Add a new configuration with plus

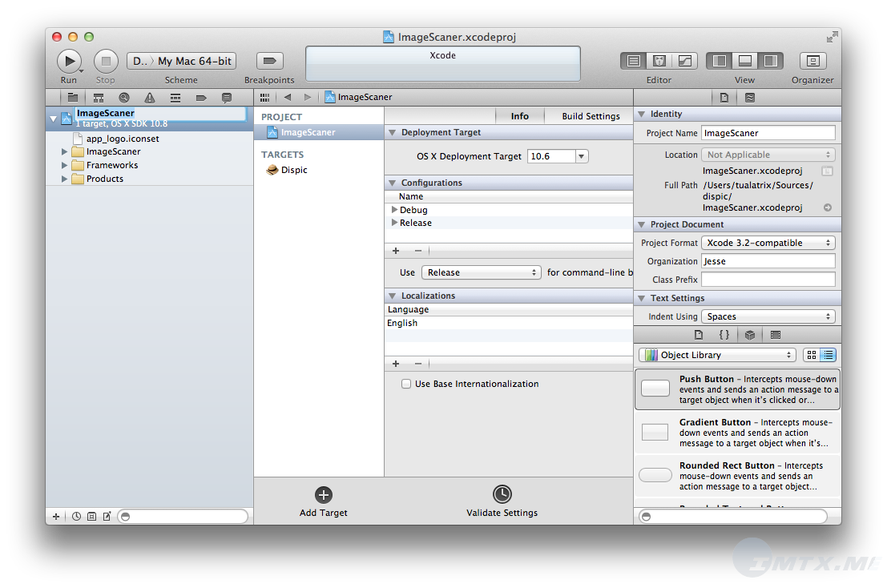point(396,251)
